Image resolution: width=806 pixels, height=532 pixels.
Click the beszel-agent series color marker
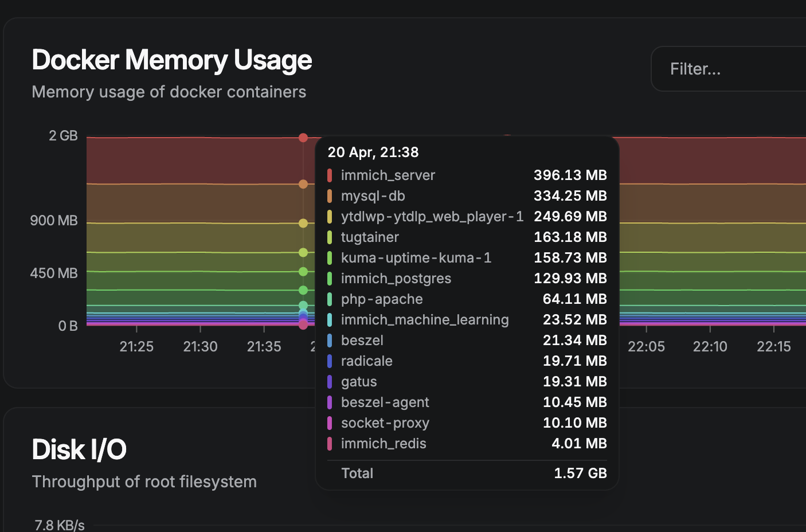(330, 402)
